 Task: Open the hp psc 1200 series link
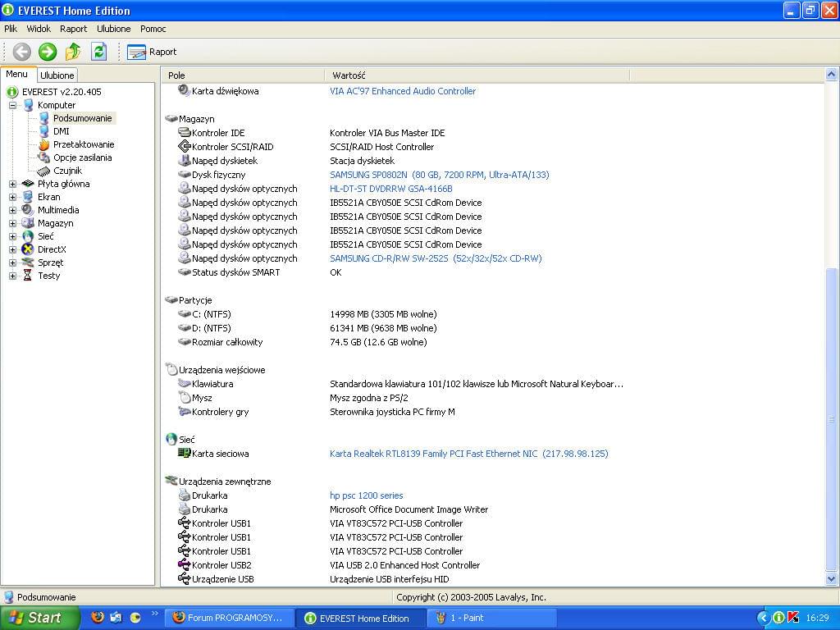click(x=367, y=495)
